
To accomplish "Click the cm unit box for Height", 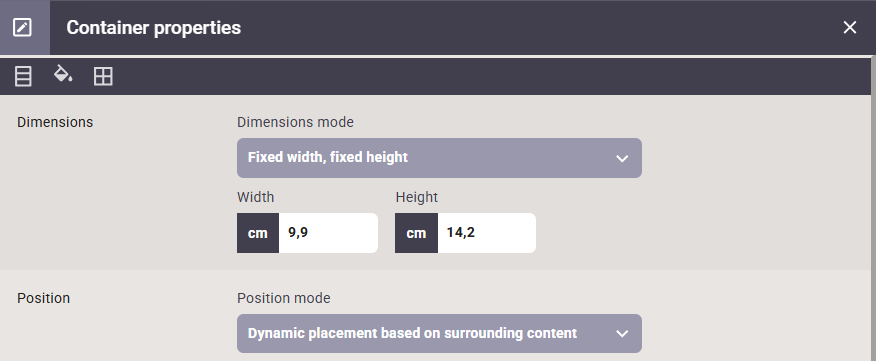I will pos(416,233).
